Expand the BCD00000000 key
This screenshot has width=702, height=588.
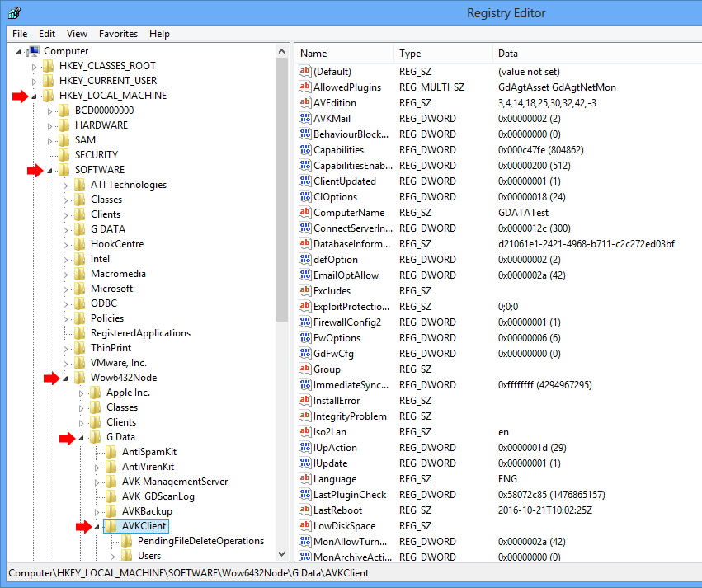[49, 111]
